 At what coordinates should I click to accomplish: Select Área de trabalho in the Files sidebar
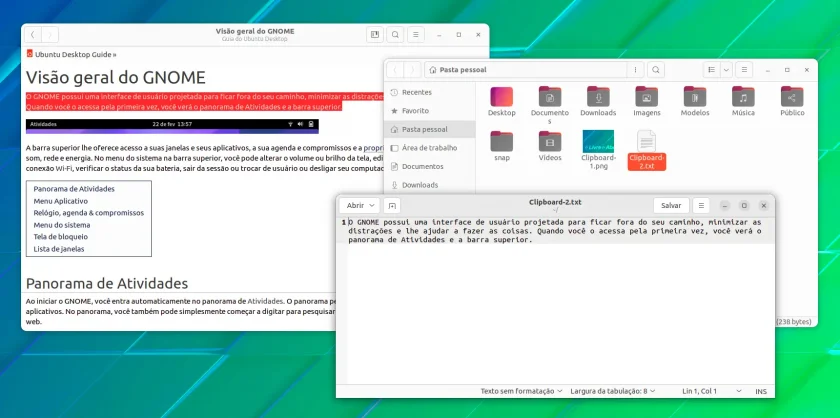click(x=430, y=148)
